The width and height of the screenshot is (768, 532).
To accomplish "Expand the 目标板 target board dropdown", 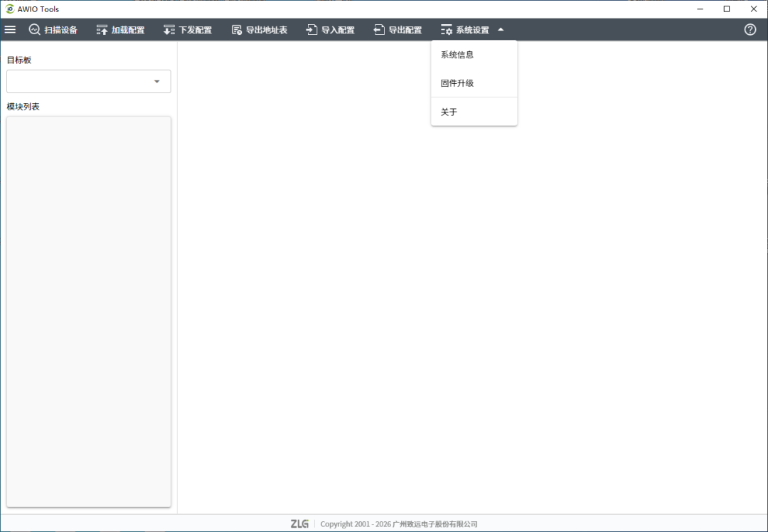I will [x=89, y=81].
